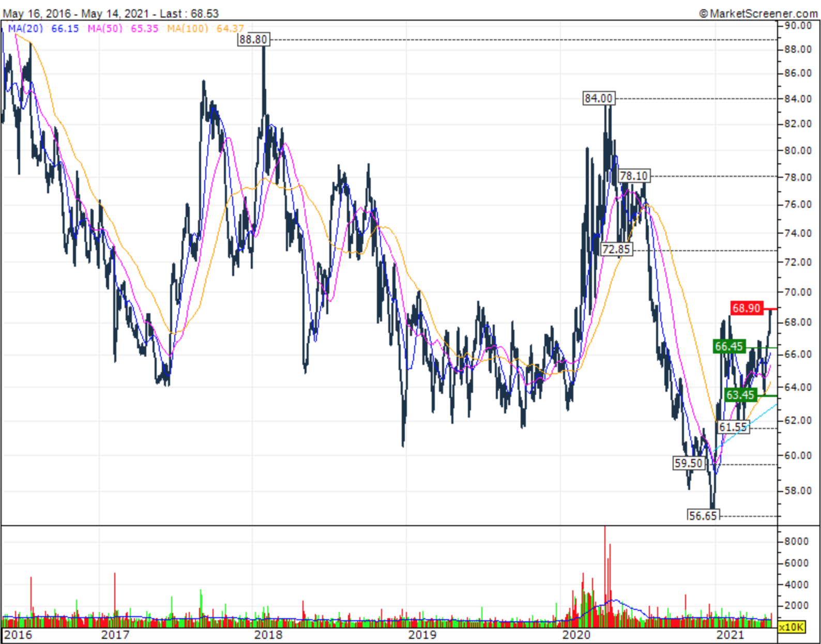This screenshot has height=644, width=821.
Task: Click the date range header text
Action: (111, 13)
